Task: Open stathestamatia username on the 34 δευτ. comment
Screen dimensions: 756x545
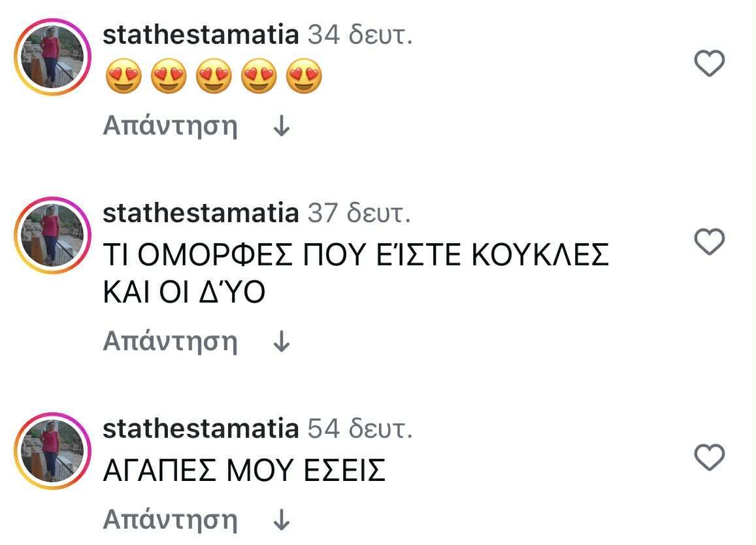Action: tap(201, 35)
